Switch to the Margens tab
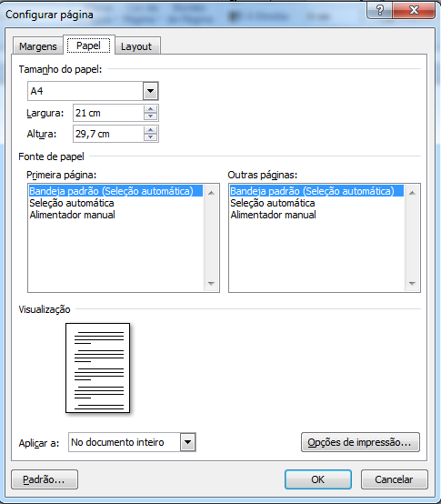Image resolution: width=441 pixels, height=504 pixels. click(38, 46)
